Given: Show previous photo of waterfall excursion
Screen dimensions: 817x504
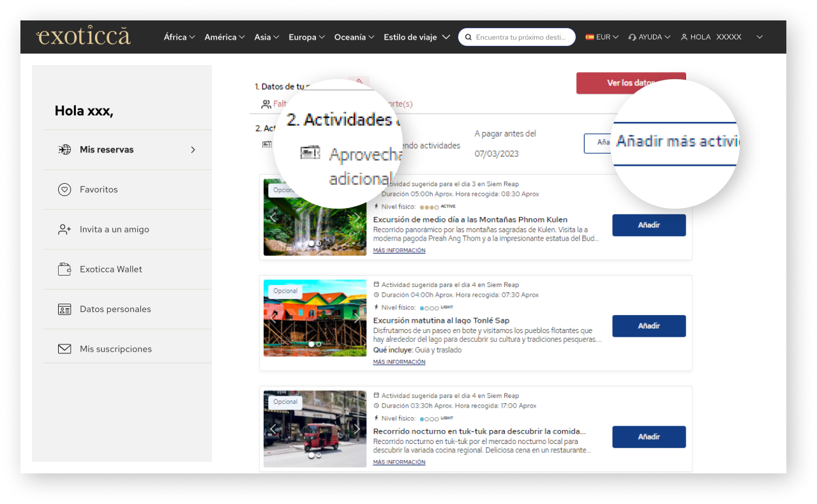Looking at the screenshot, I should point(273,218).
